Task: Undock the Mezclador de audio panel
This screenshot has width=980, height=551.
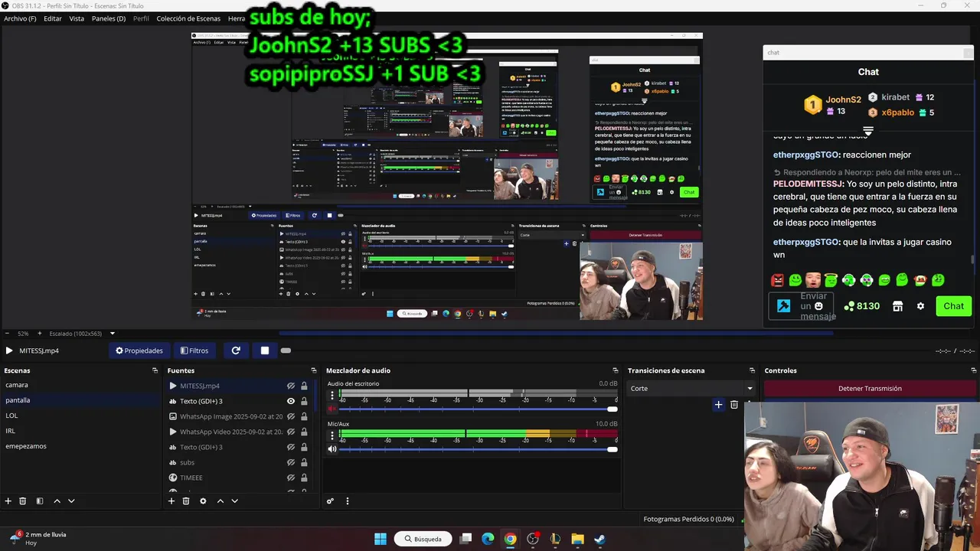Action: 617,370
